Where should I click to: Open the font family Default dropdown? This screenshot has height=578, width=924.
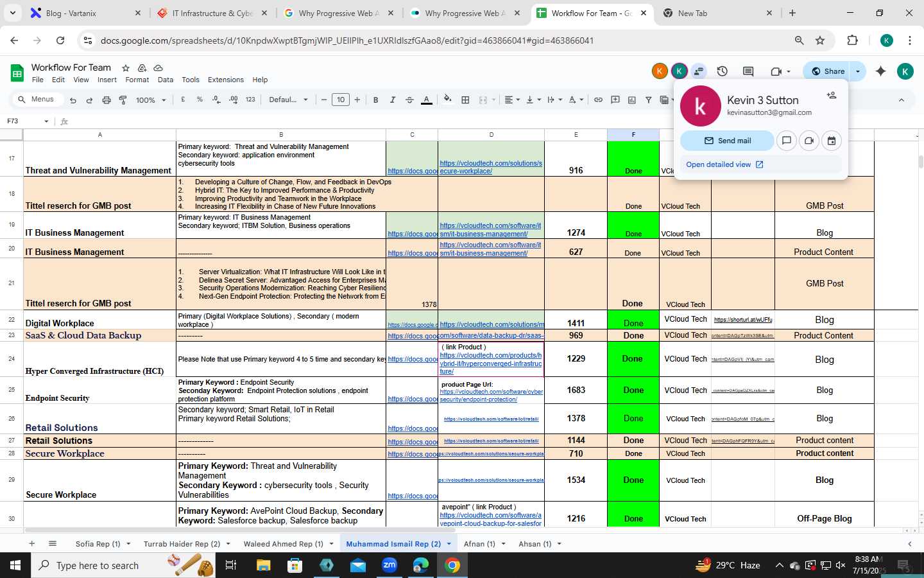click(x=288, y=100)
